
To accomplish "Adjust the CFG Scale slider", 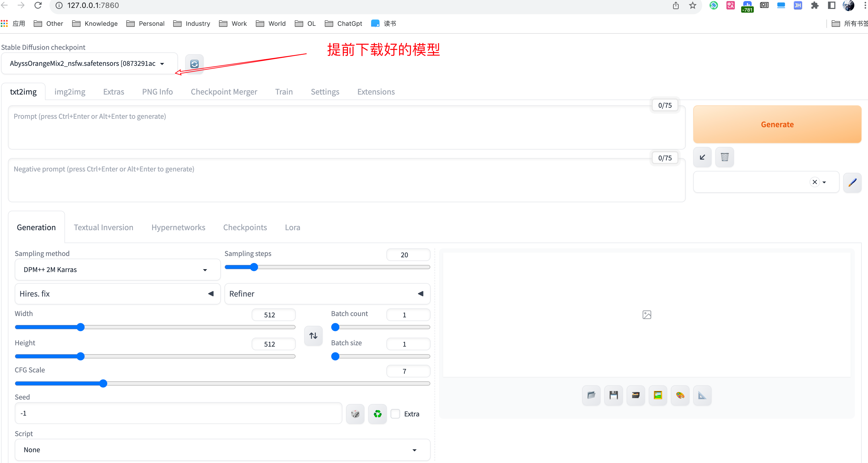I will coord(103,383).
